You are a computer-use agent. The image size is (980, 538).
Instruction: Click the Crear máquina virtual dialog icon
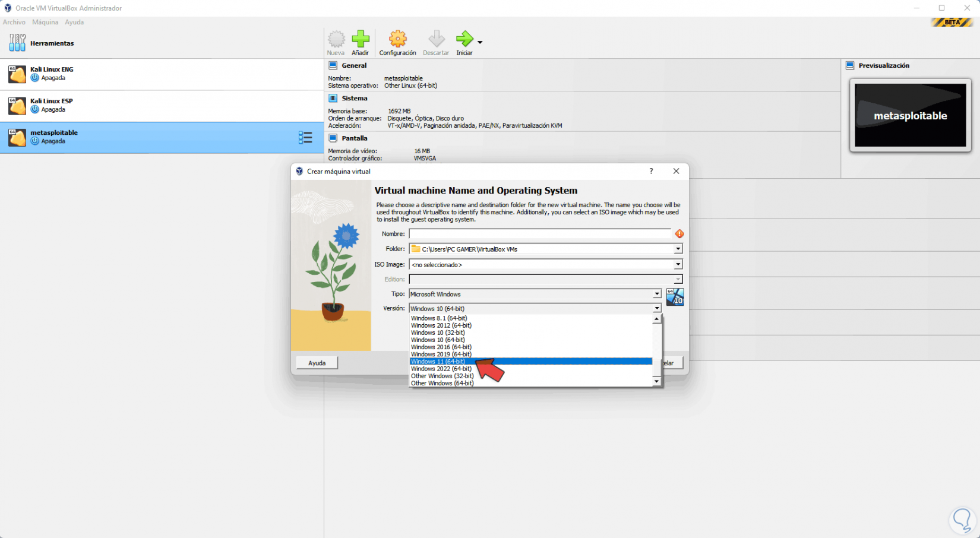[299, 171]
